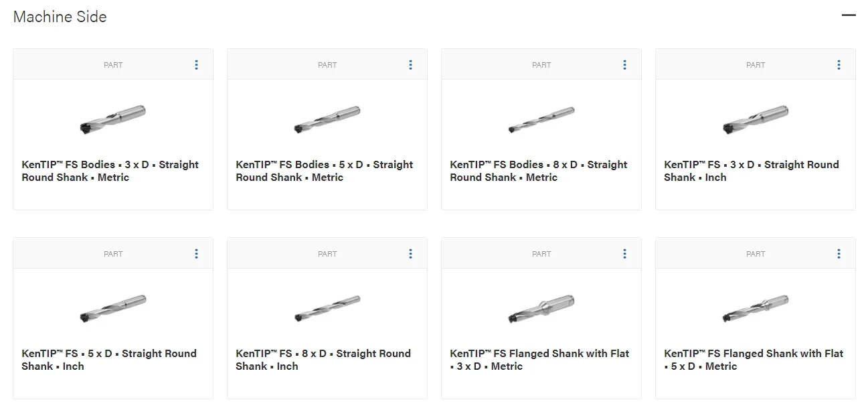The image size is (868, 412).
Task: Open KenTIP FS 8 x D Straight Round Inch link
Action: click(x=323, y=360)
